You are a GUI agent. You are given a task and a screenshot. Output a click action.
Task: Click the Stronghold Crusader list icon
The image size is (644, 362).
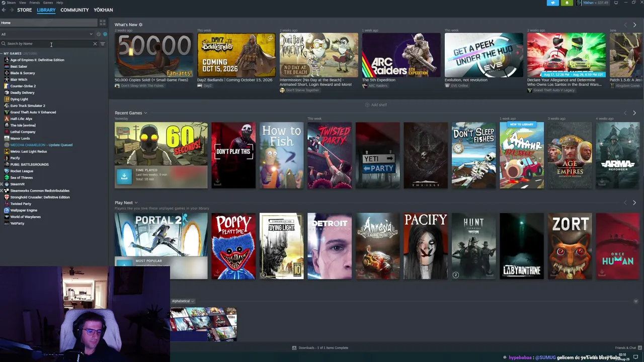point(7,197)
